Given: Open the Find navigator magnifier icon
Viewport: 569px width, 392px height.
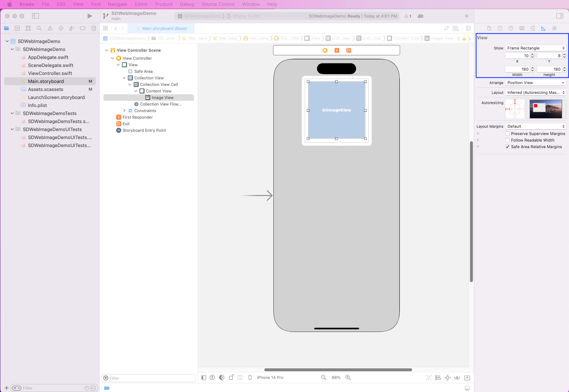Looking at the screenshot, I should click(39, 28).
